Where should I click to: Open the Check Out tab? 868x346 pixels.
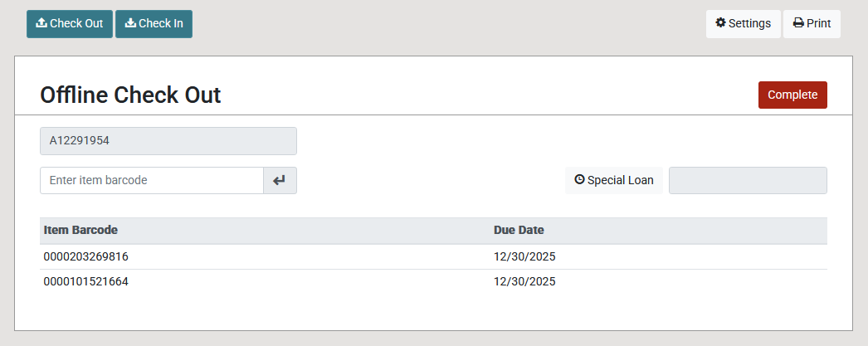(x=70, y=24)
